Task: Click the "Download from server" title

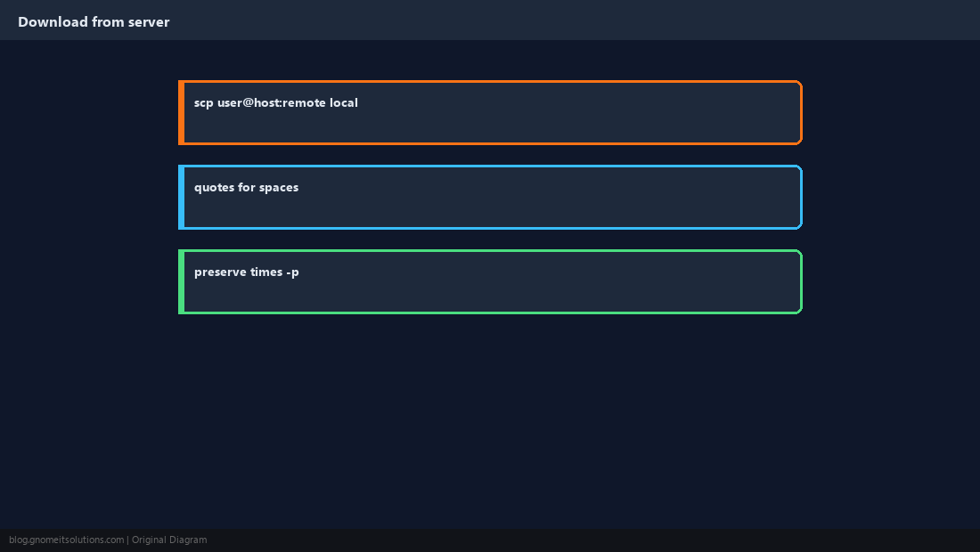Action: [94, 22]
